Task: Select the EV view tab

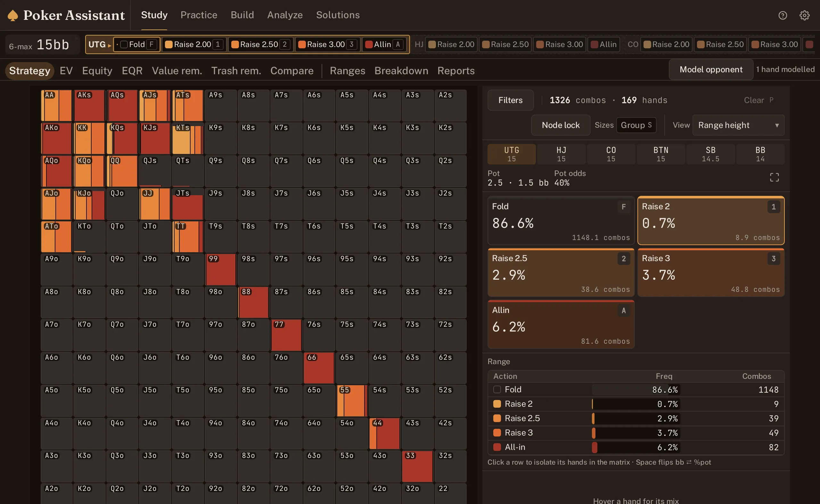Action: pos(66,71)
